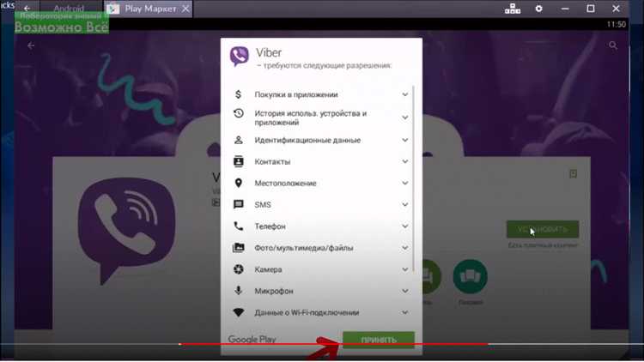
Task: Click the Местоположение permission label
Action: pos(285,183)
